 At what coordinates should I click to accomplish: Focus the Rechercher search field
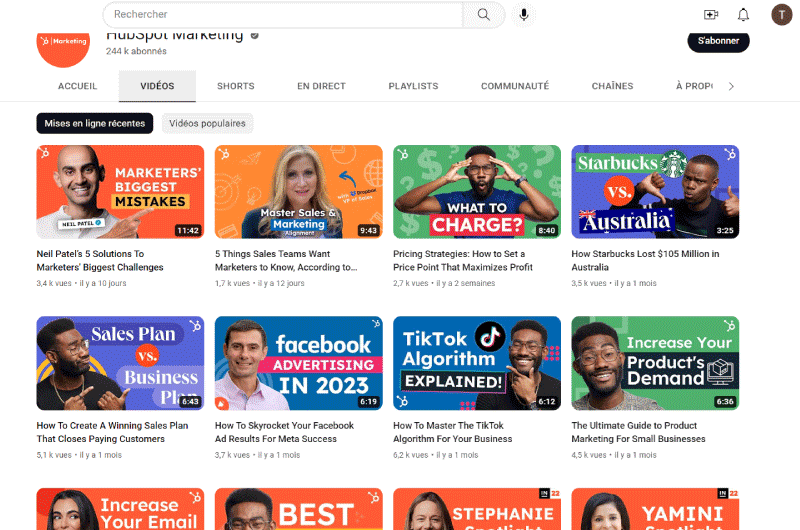(x=283, y=14)
